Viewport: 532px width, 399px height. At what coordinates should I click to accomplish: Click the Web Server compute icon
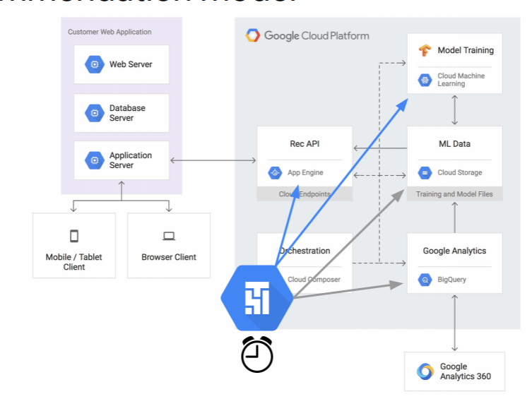(x=95, y=64)
